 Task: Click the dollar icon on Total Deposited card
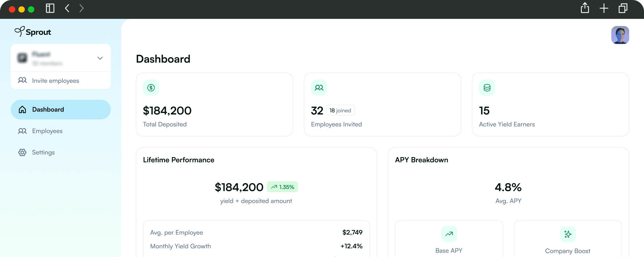(151, 88)
